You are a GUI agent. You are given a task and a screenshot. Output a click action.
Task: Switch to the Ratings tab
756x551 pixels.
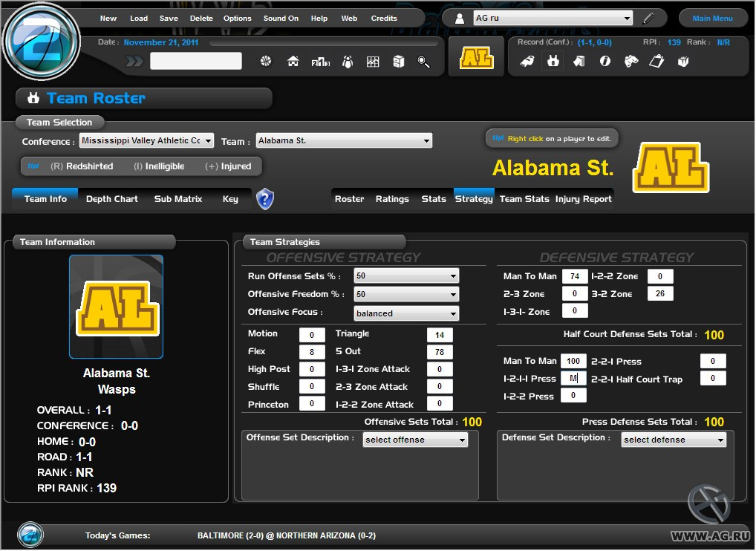click(x=392, y=199)
